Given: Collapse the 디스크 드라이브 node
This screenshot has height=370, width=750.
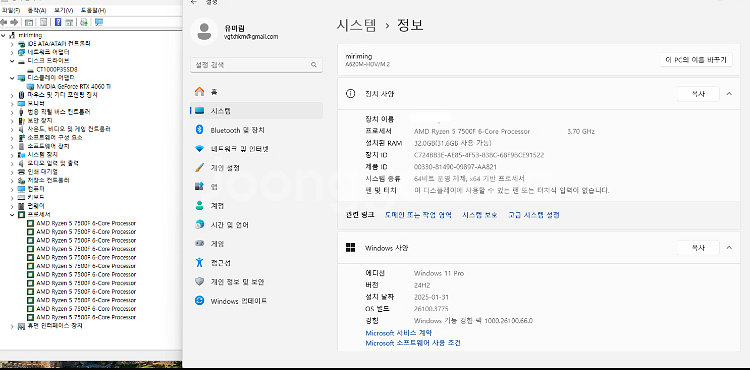Looking at the screenshot, I should pos(12,61).
